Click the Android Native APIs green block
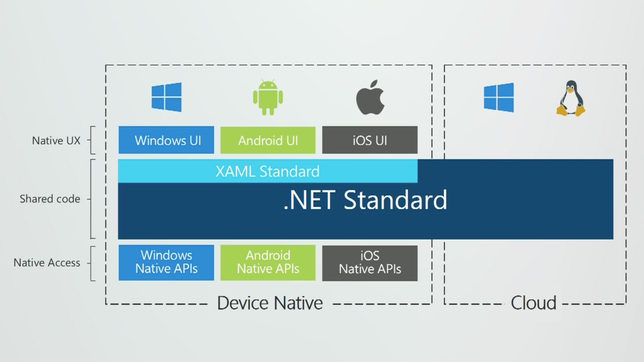This screenshot has width=644, height=362. point(268,262)
